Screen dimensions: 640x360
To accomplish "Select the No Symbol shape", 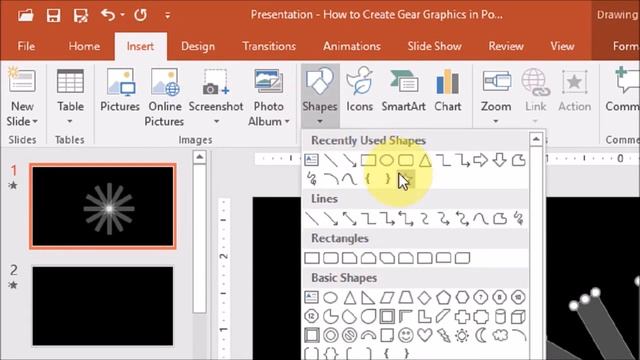I will (349, 336).
